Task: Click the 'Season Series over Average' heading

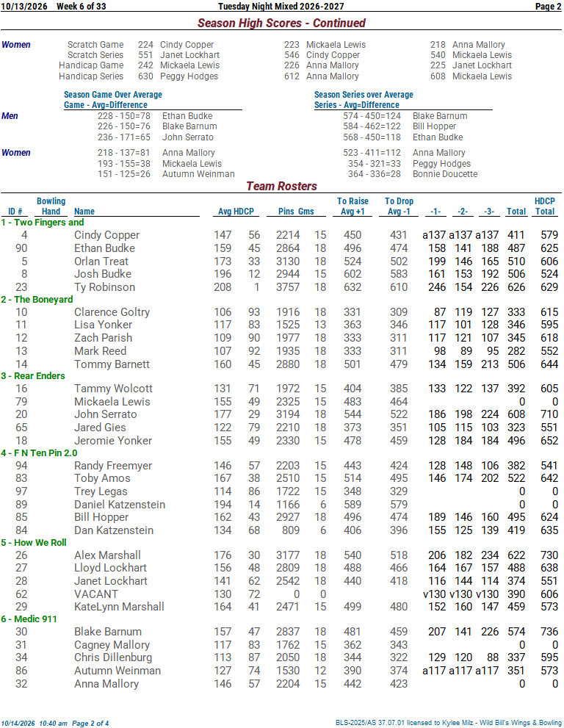Action: (364, 95)
